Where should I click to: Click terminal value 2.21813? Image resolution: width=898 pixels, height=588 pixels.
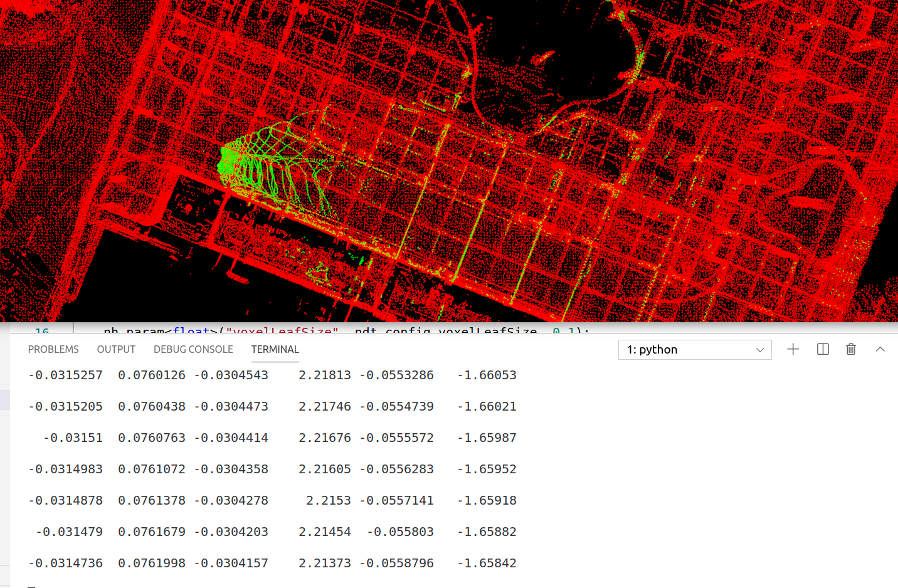pos(325,375)
